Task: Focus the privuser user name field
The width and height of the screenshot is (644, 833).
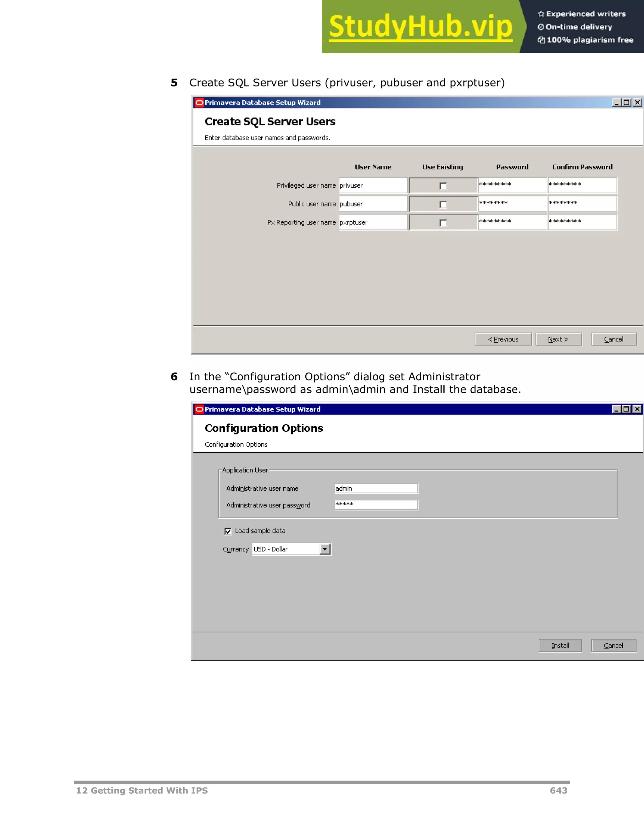Action: click(373, 185)
